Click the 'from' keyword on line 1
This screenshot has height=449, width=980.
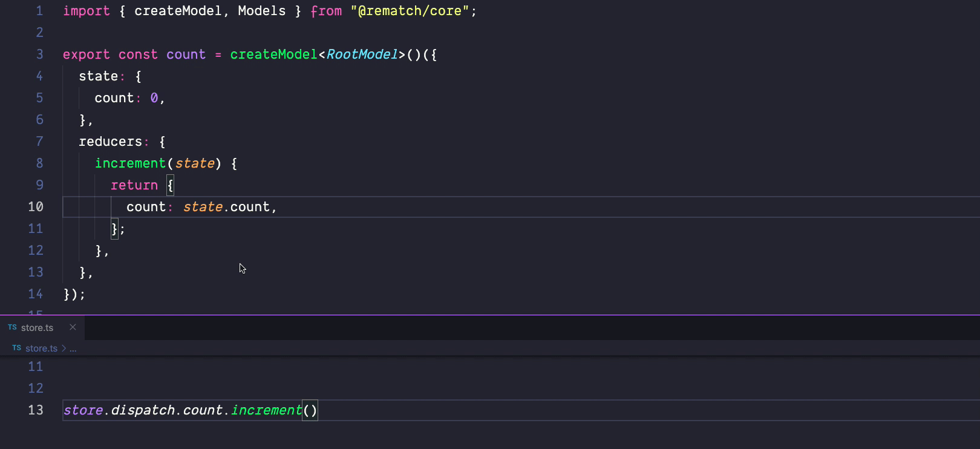[326, 11]
